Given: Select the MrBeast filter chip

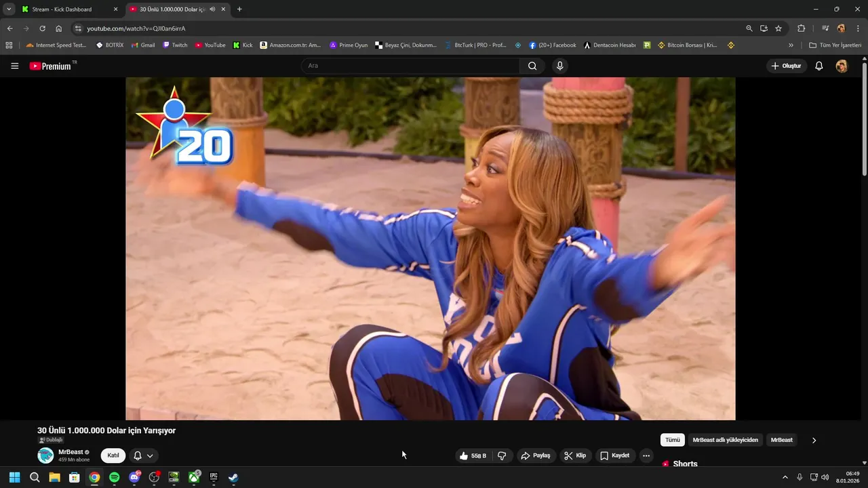Looking at the screenshot, I should point(781,440).
